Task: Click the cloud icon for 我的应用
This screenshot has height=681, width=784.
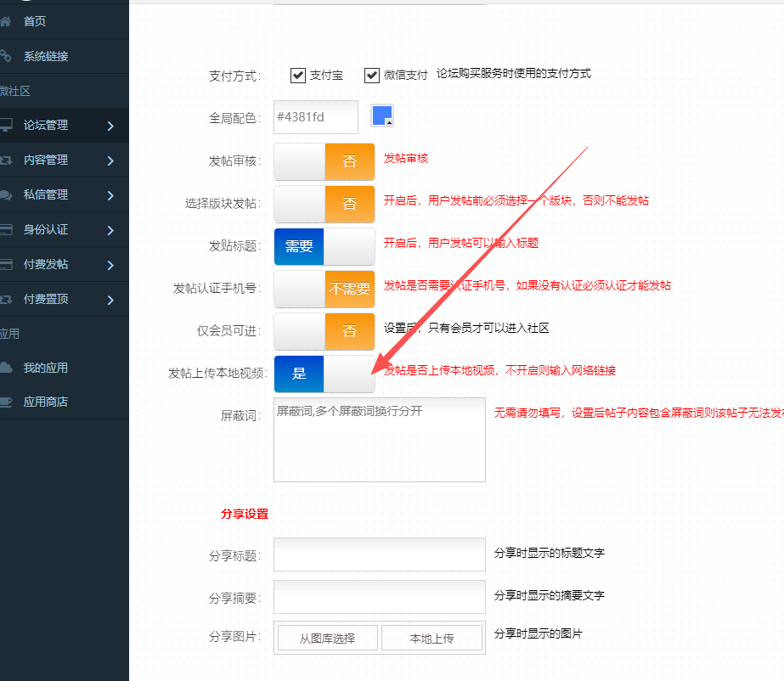Action: point(5,368)
